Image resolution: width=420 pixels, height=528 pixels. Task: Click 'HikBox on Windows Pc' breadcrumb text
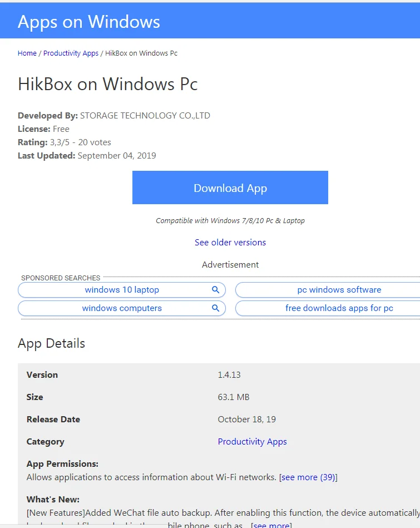[141, 53]
